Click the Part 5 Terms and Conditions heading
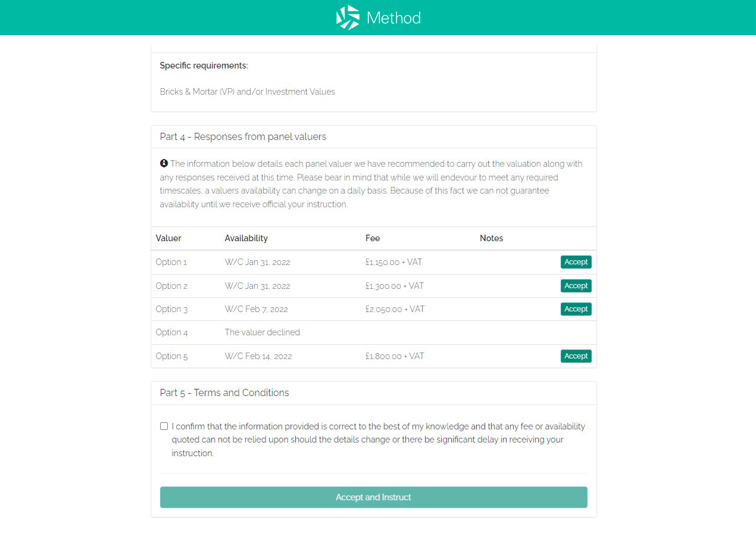Screen dimensions: 756x536 (224, 393)
